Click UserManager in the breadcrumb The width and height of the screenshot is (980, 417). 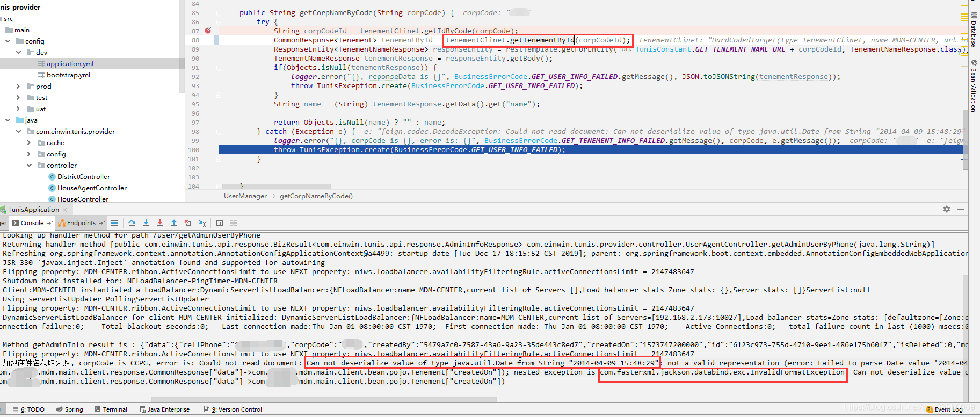click(x=245, y=196)
